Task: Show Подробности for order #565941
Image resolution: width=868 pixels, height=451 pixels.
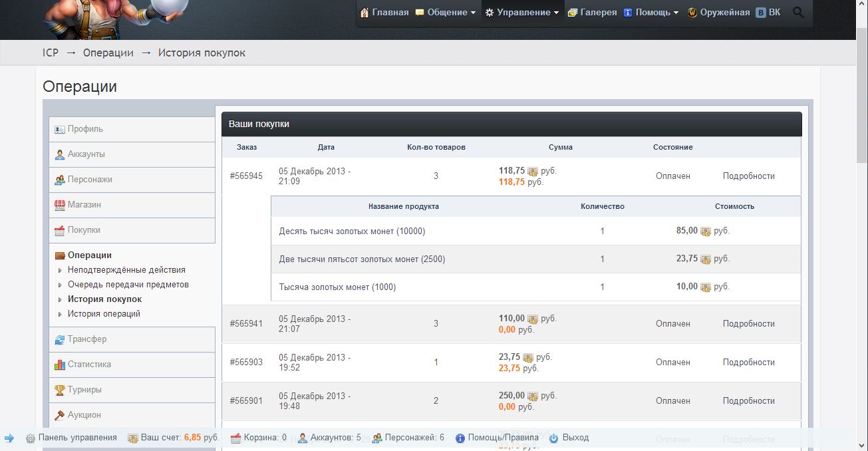Action: click(x=748, y=324)
